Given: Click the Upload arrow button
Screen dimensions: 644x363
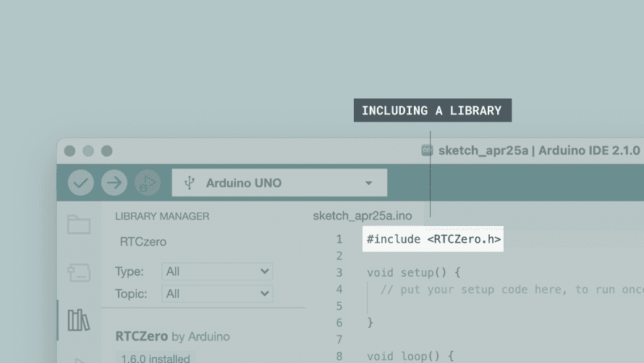Looking at the screenshot, I should point(114,183).
